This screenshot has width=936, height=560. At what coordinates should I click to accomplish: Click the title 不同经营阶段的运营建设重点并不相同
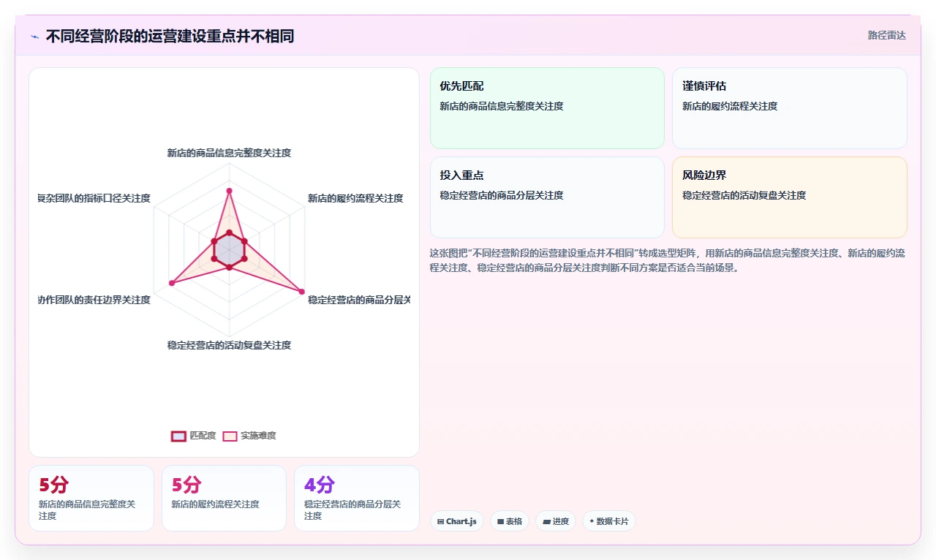click(x=170, y=36)
